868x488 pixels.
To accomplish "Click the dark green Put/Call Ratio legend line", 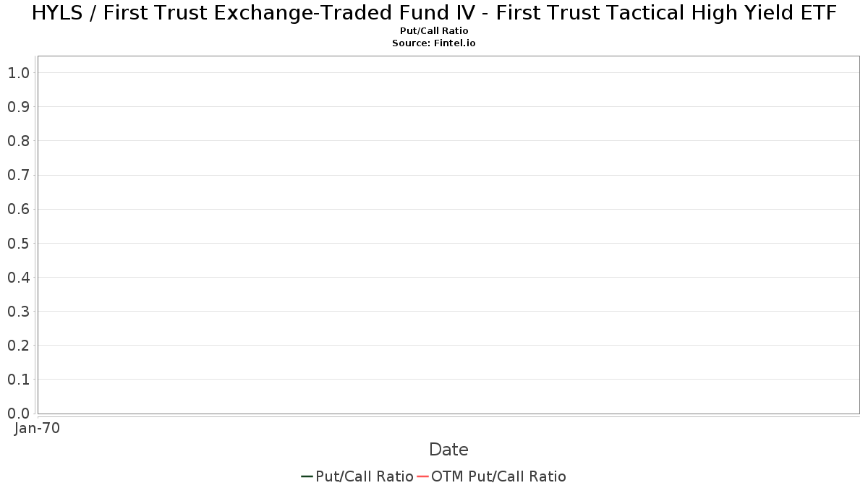I will pyautogui.click(x=307, y=476).
